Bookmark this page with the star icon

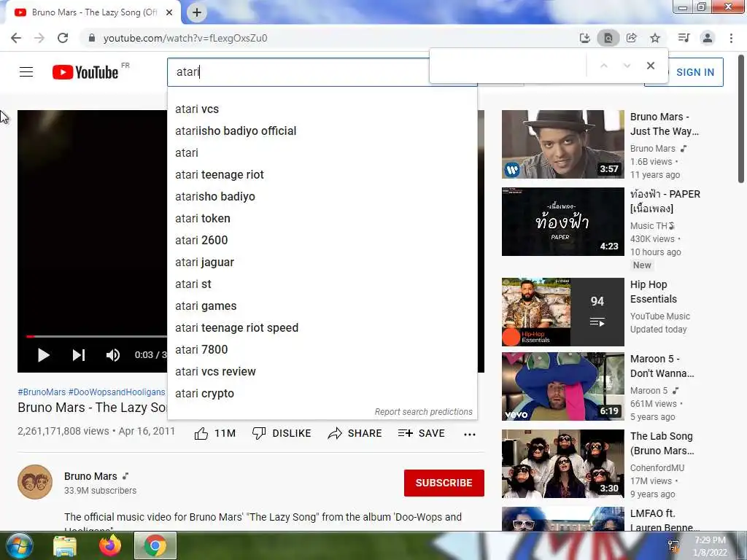tap(655, 38)
